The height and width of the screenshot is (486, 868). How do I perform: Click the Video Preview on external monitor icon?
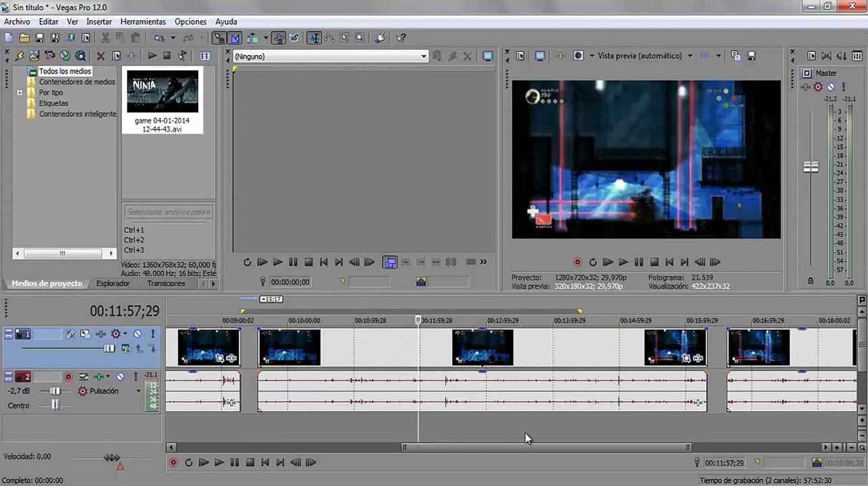[540, 56]
